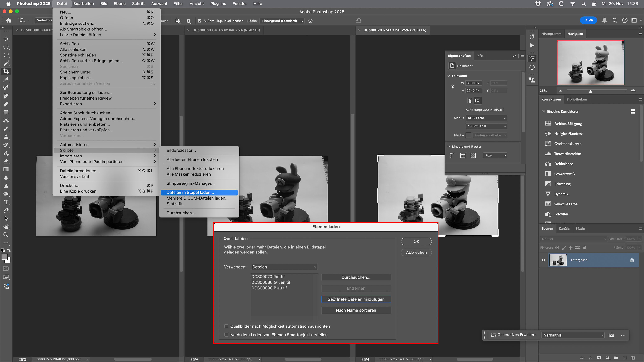The height and width of the screenshot is (362, 644).
Task: Switch to the Histogramm tab
Action: click(x=551, y=34)
